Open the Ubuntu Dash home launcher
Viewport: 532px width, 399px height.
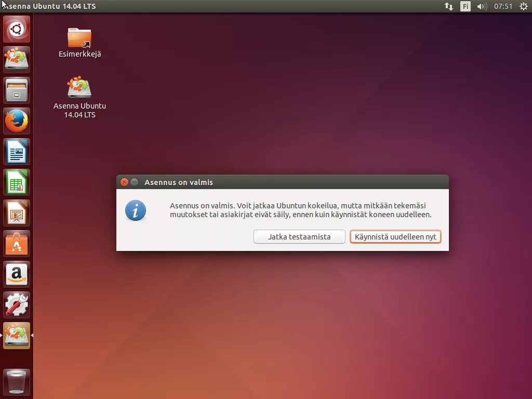16,29
